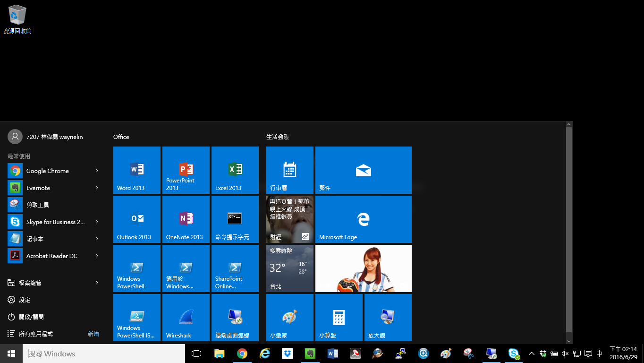Click the 新增 label beside 所有應用程式

(93, 334)
